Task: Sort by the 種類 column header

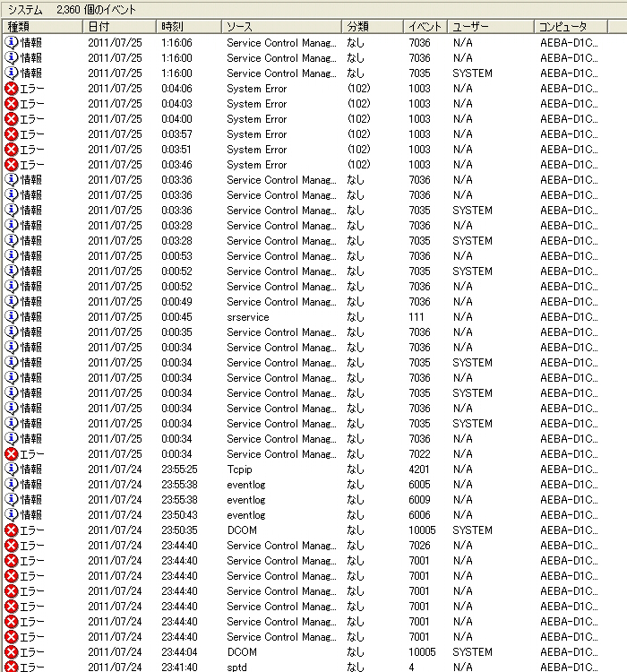Action: [x=42, y=27]
